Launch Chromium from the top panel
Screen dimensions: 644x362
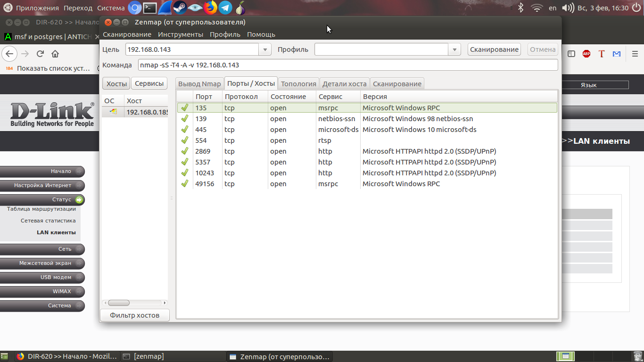pyautogui.click(x=135, y=8)
